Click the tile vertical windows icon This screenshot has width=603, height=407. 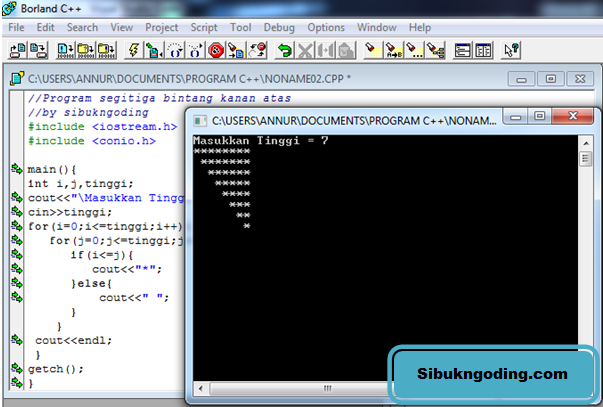point(483,50)
